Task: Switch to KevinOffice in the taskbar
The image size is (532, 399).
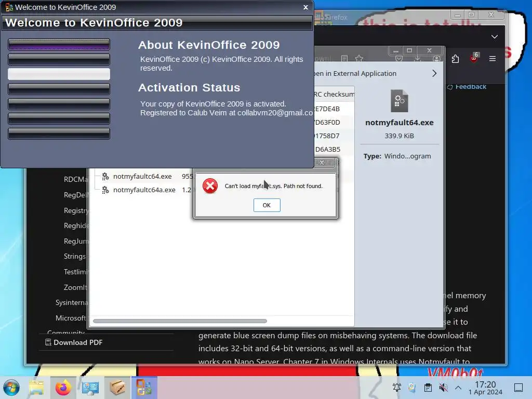Action: pos(144,388)
